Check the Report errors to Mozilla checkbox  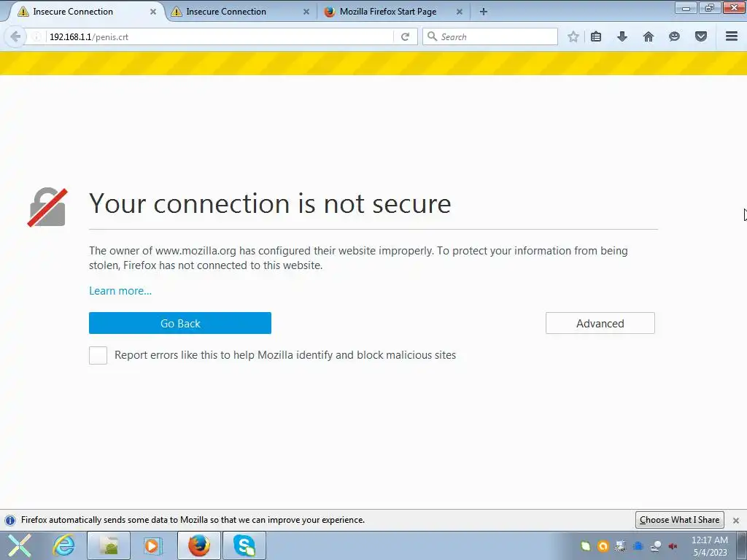[x=98, y=355]
